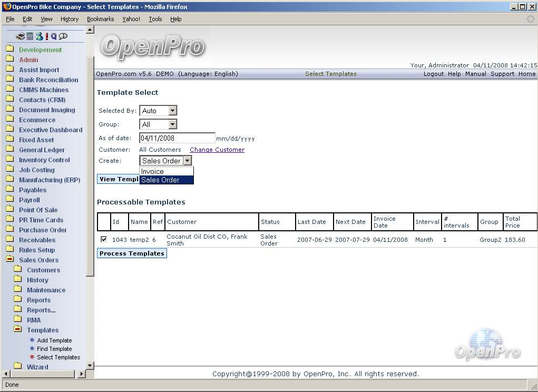Open the Selected By dropdown

[158, 111]
